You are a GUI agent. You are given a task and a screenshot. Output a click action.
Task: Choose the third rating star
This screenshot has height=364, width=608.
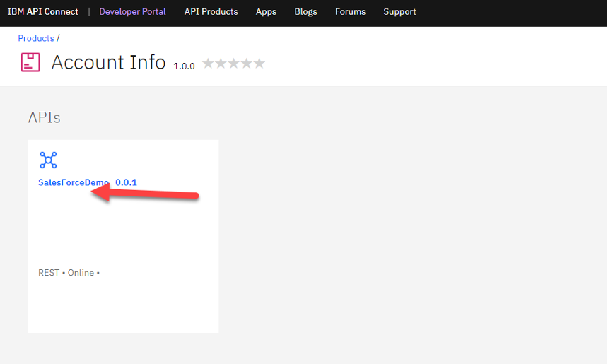tap(234, 64)
